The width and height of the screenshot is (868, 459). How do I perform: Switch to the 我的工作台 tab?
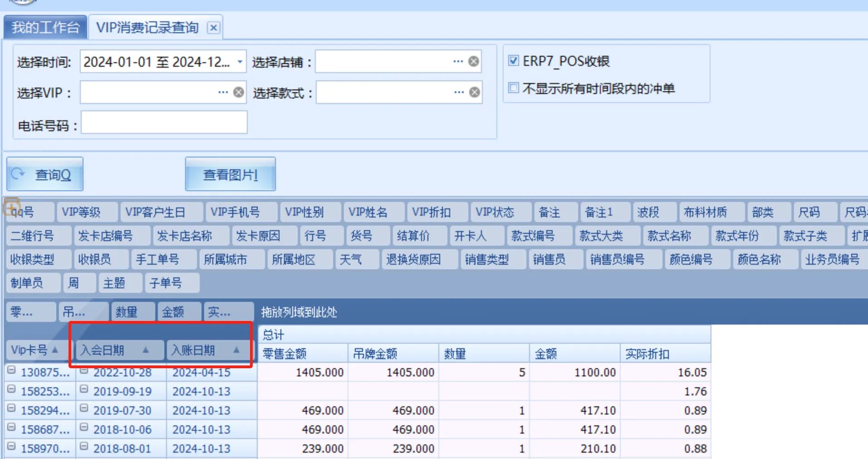(x=45, y=28)
